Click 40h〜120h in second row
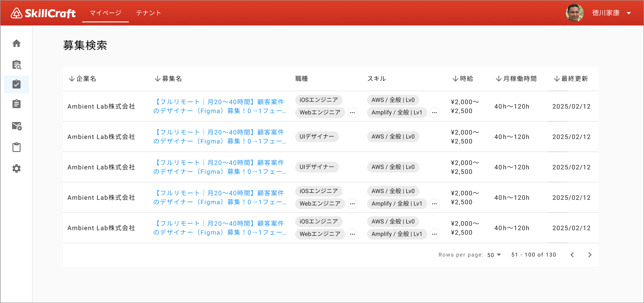 512,137
